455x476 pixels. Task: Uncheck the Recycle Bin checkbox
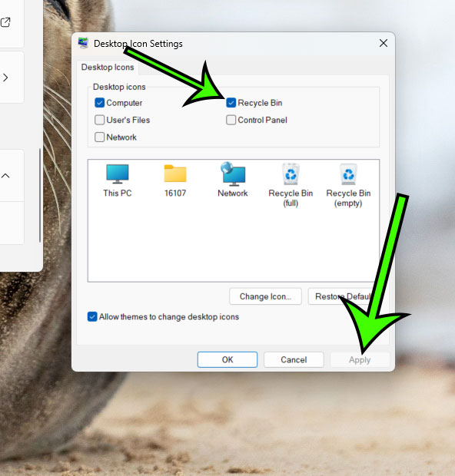coord(231,103)
